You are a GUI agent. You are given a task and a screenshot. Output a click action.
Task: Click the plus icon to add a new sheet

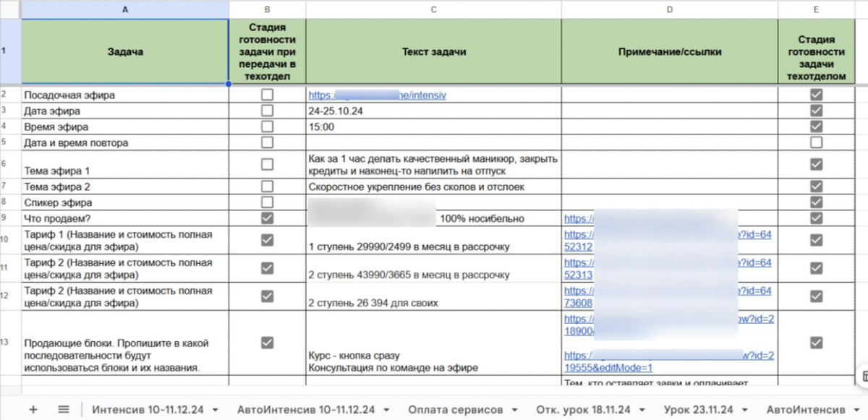pyautogui.click(x=34, y=409)
